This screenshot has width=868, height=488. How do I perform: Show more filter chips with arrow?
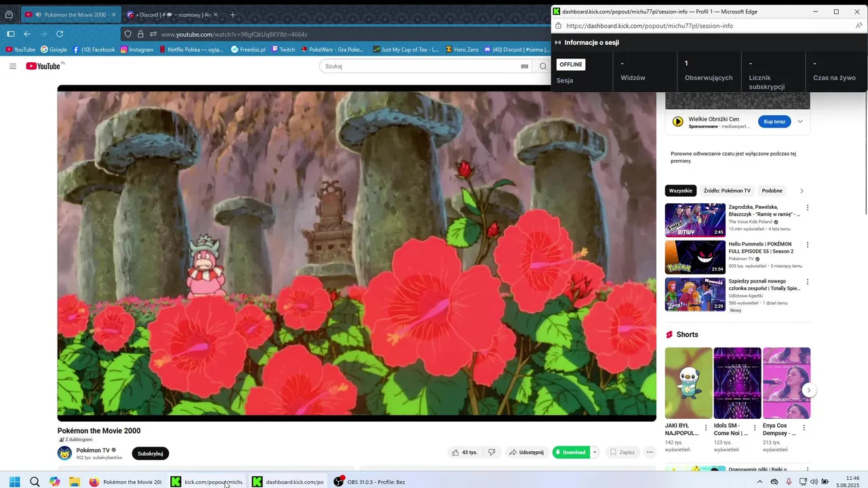click(802, 190)
